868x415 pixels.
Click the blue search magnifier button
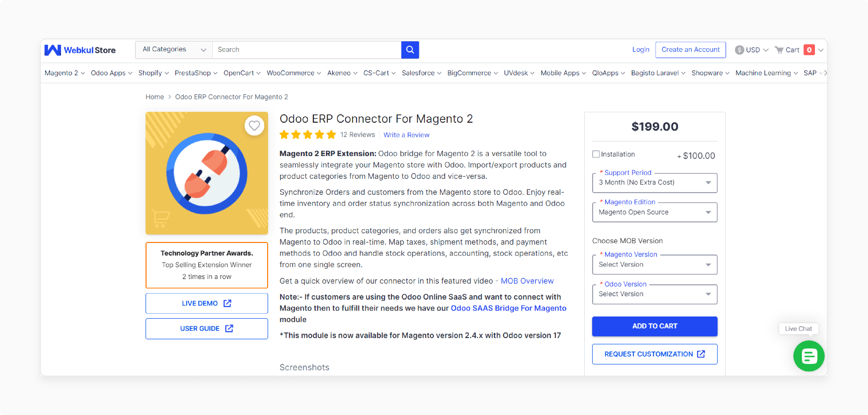point(410,50)
